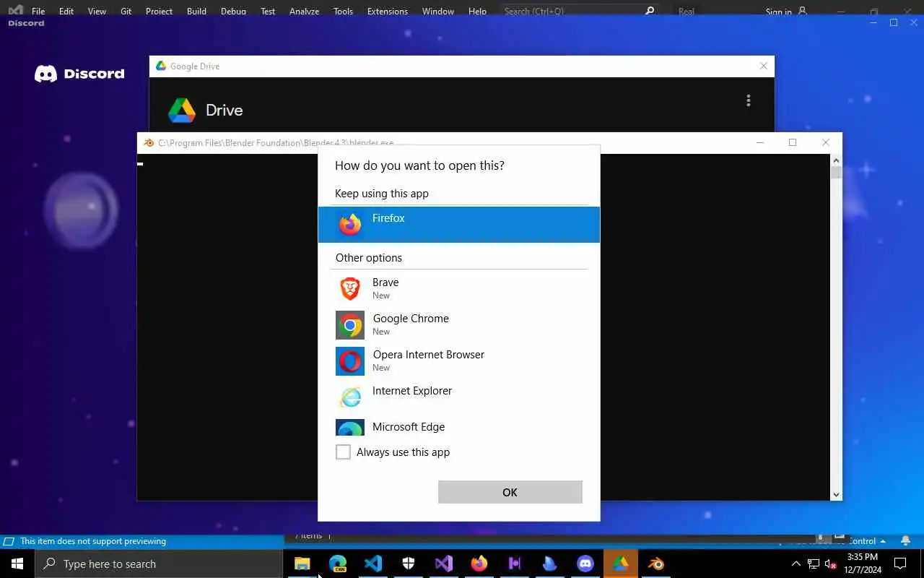Open the taskbar clock and date

click(862, 564)
